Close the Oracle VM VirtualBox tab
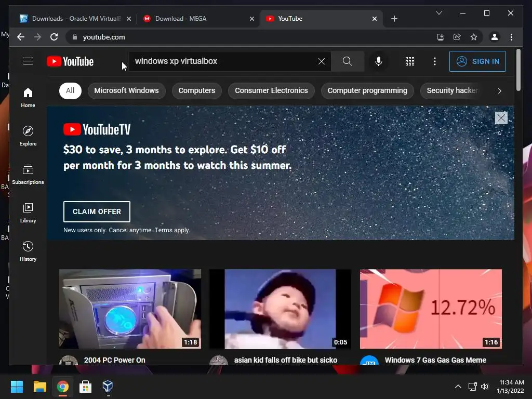532x399 pixels. coord(129,19)
